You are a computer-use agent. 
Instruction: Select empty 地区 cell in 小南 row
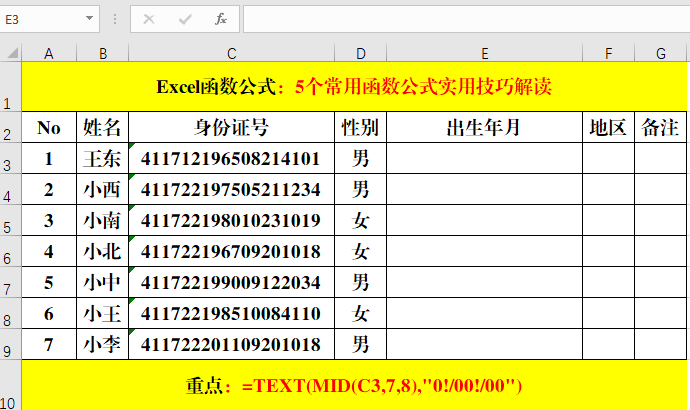pyautogui.click(x=609, y=220)
